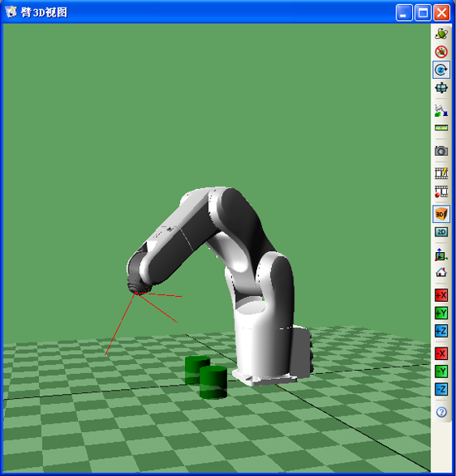View from the -X direction
Viewport: 456px width, 476px height.
tap(441, 353)
